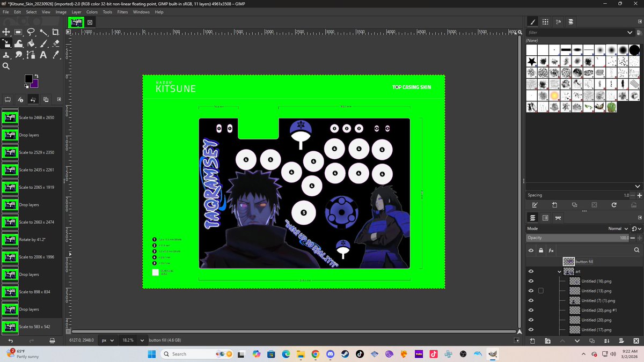
Task: Adjust the layer Opacity slider
Action: [x=577, y=238]
